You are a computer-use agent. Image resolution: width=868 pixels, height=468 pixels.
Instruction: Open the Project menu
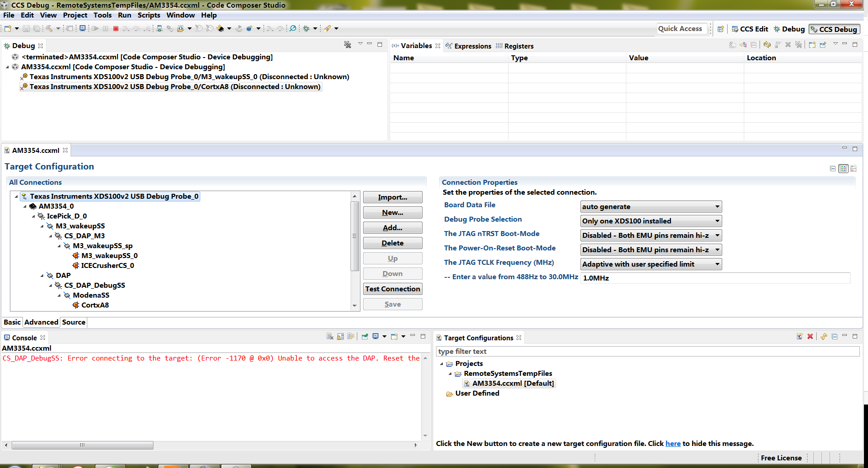point(75,15)
